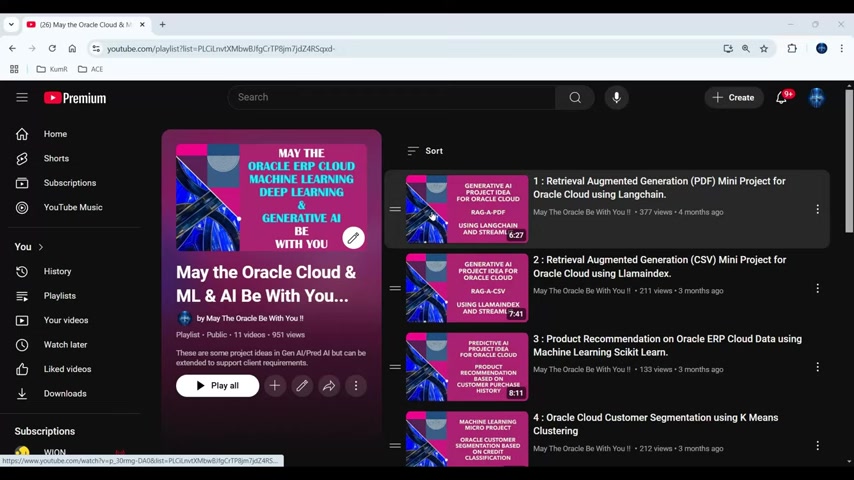Open the bookmarks apps grid
Image resolution: width=854 pixels, height=480 pixels.
(x=14, y=69)
